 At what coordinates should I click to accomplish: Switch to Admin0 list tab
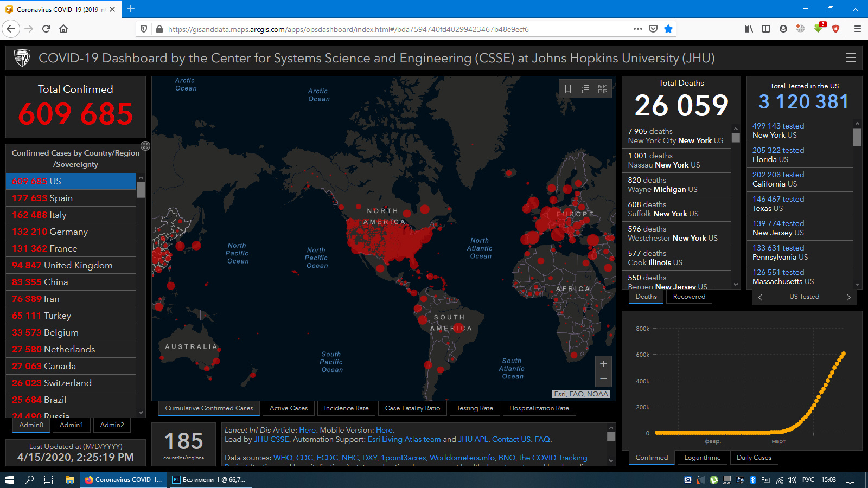click(31, 425)
